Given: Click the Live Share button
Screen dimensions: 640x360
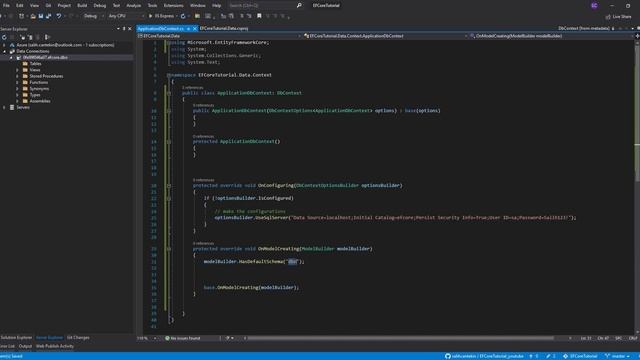Looking at the screenshot, I should (x=618, y=16).
